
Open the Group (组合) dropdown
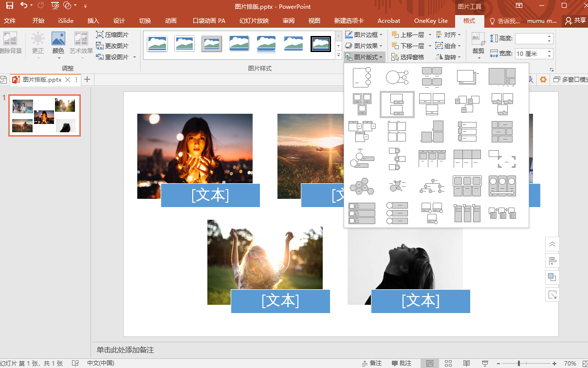click(x=448, y=46)
